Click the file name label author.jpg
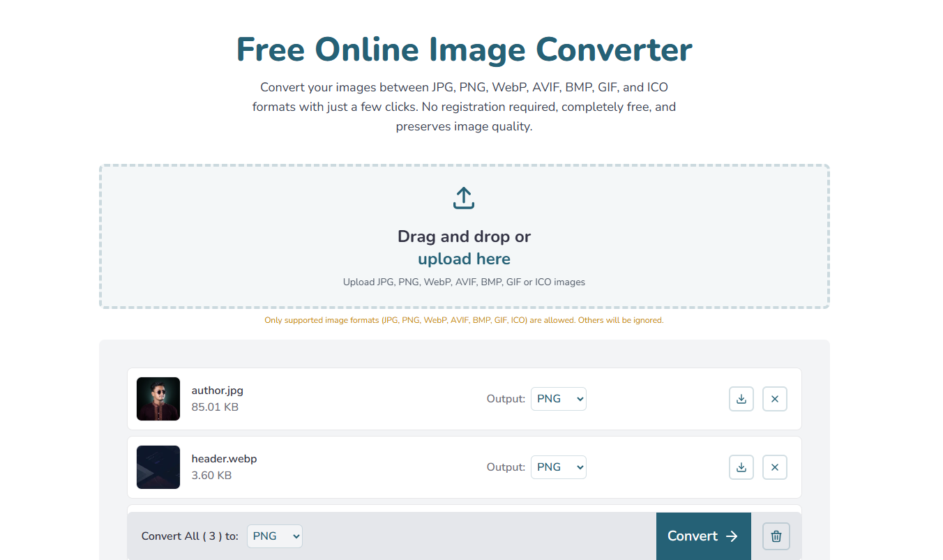This screenshot has width=943, height=560. [x=217, y=390]
